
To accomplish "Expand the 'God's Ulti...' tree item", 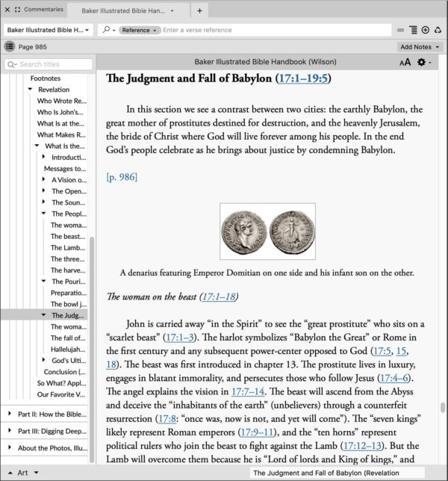I will [x=43, y=360].
